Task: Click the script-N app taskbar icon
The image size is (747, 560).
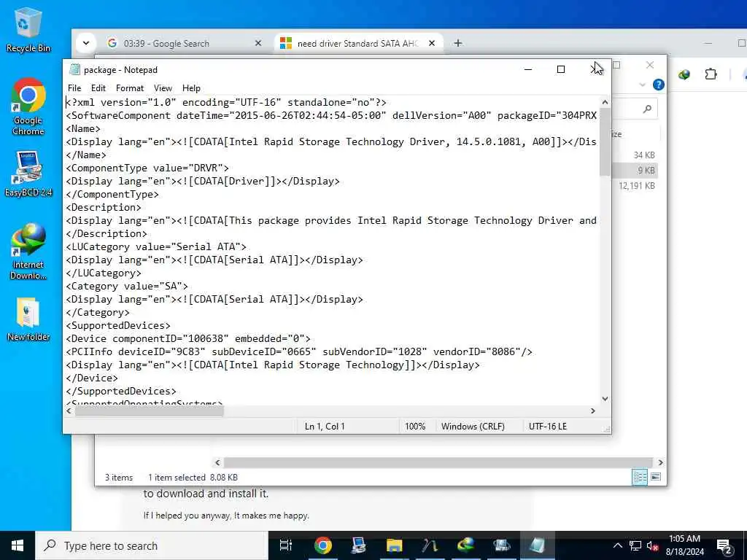Action: coord(430,545)
